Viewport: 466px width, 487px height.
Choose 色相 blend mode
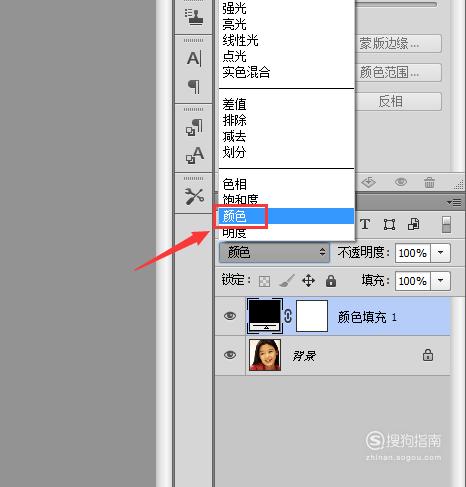(287, 184)
